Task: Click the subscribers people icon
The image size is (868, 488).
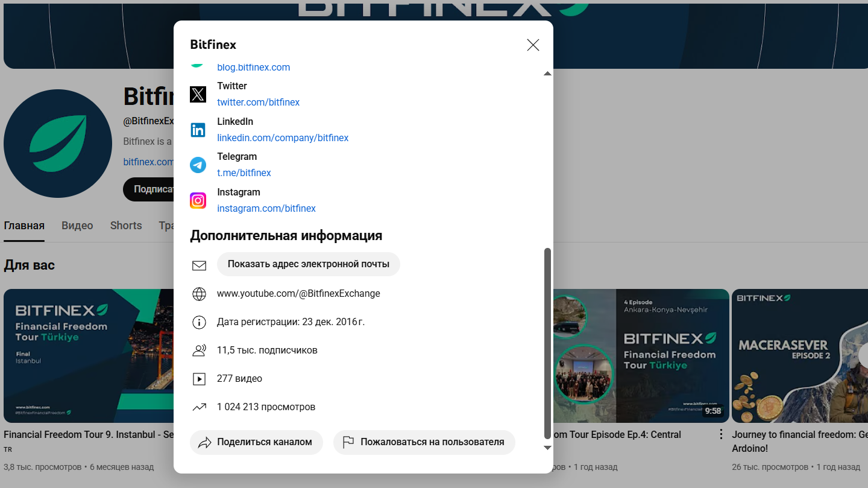Action: 199,350
